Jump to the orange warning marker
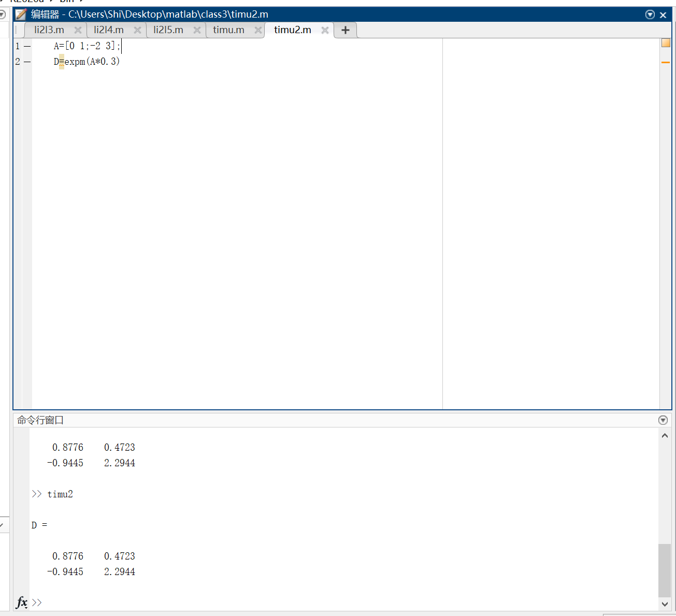The height and width of the screenshot is (616, 676). [x=666, y=62]
